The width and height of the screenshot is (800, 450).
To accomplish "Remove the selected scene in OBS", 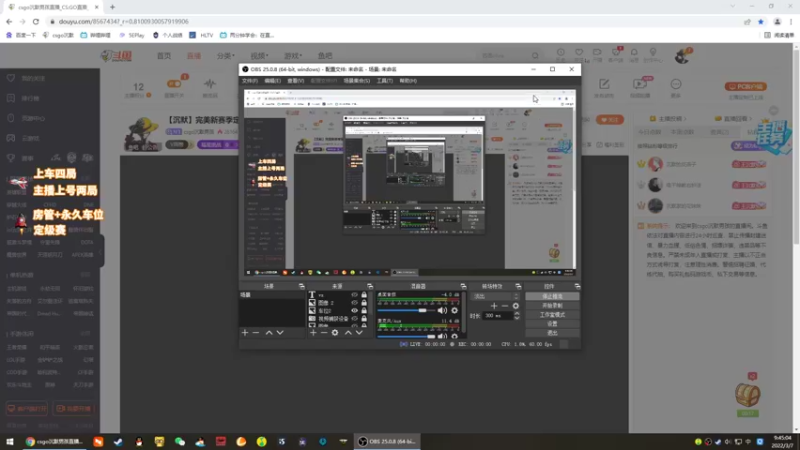I will [256, 333].
